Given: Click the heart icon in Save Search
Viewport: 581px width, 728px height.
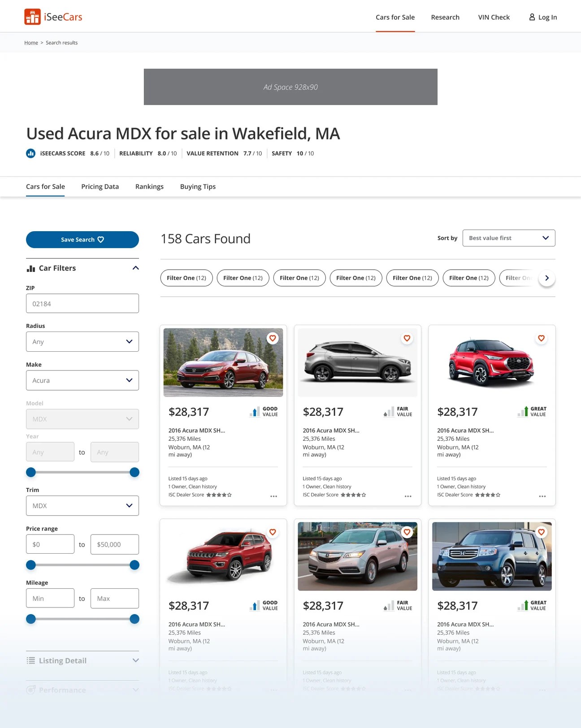Looking at the screenshot, I should pyautogui.click(x=101, y=240).
